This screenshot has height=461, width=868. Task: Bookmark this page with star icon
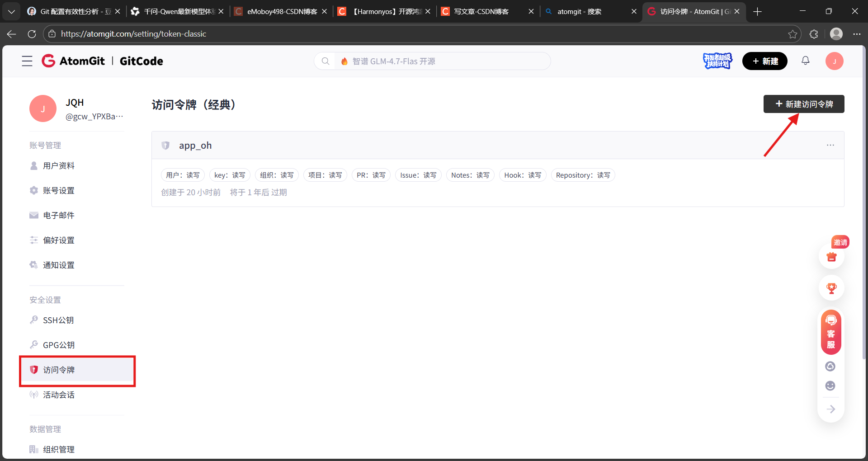coord(793,34)
